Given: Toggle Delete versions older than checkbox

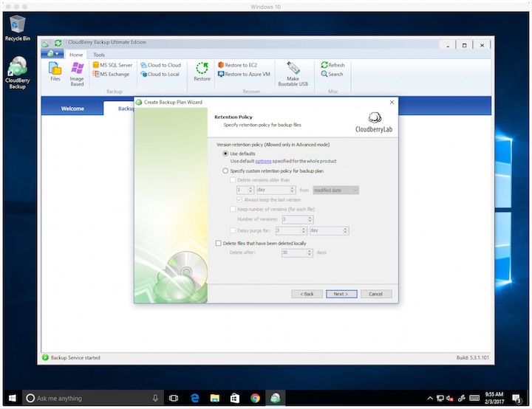Looking at the screenshot, I should [233, 179].
